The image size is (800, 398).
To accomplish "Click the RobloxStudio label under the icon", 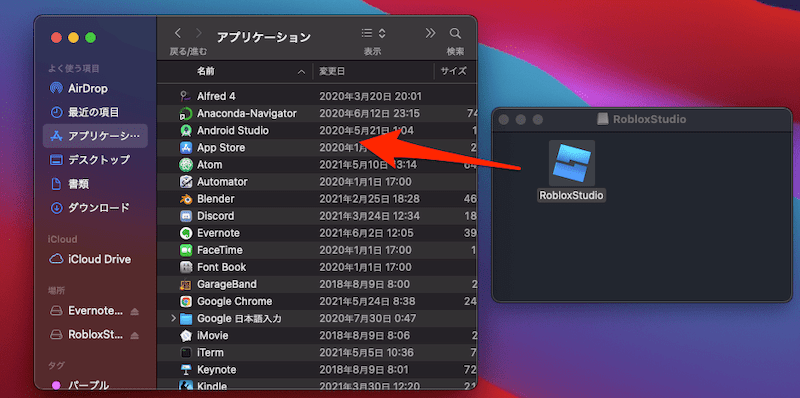I will [x=571, y=195].
